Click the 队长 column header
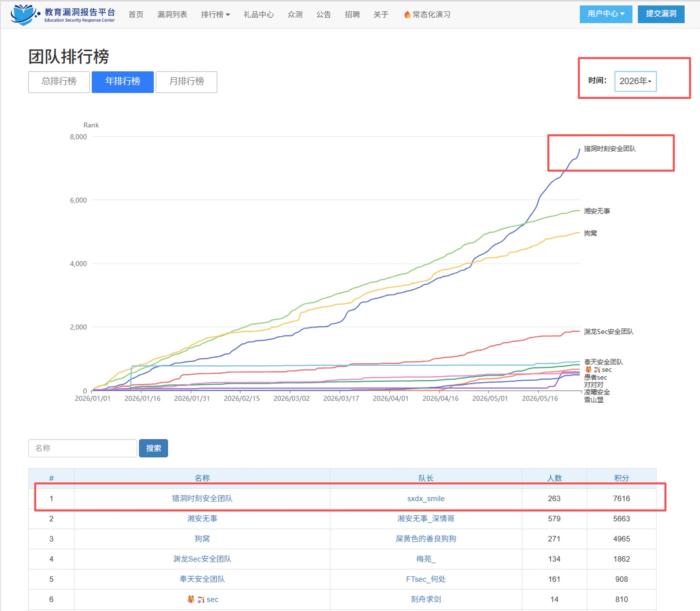Screen dimensions: 700x611 (x=426, y=478)
